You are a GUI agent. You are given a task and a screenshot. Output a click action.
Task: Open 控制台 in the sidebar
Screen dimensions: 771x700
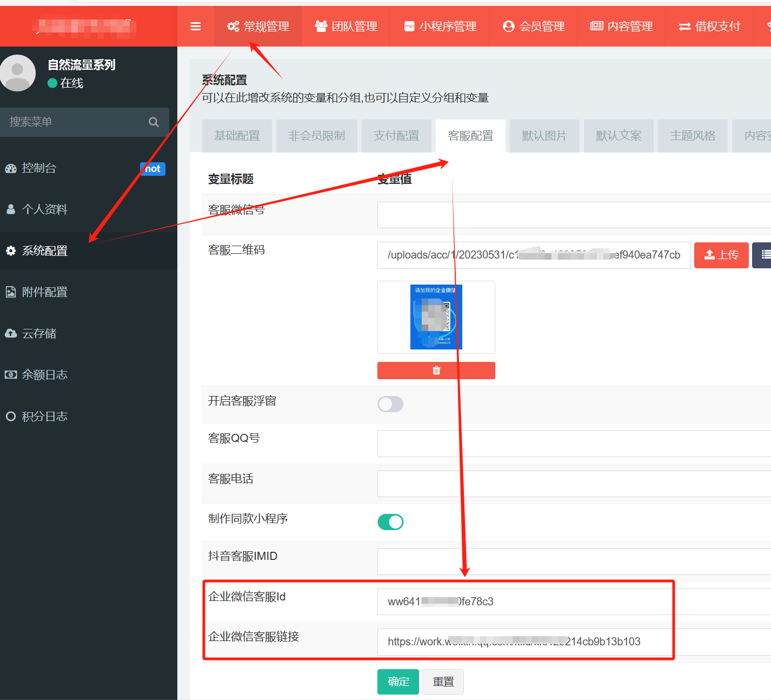(89, 168)
